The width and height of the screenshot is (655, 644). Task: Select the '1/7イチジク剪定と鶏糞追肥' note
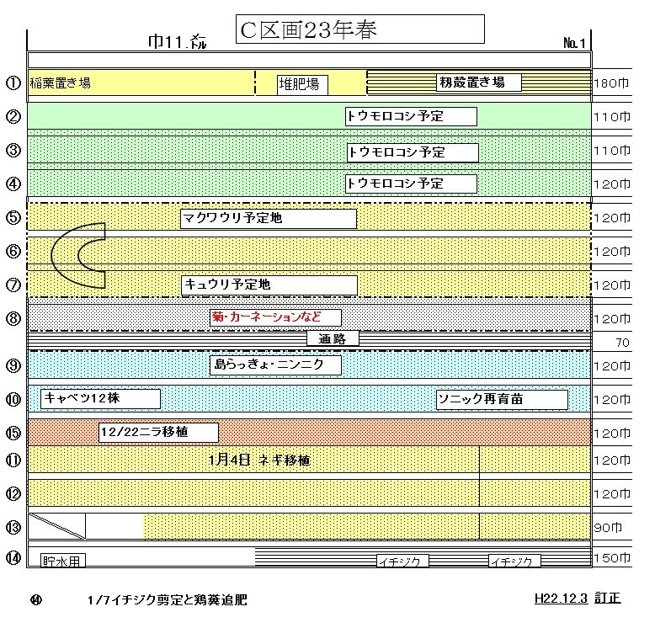[168, 600]
